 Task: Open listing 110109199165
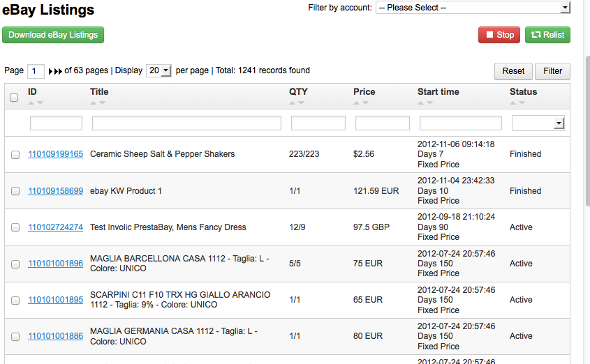point(55,154)
